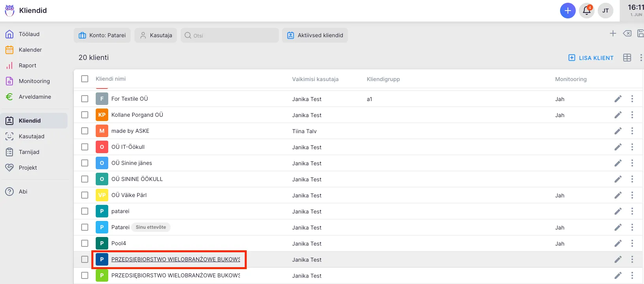Open the Aktiivsed kliendid filter dropdown
The width and height of the screenshot is (644, 284).
pyautogui.click(x=315, y=35)
